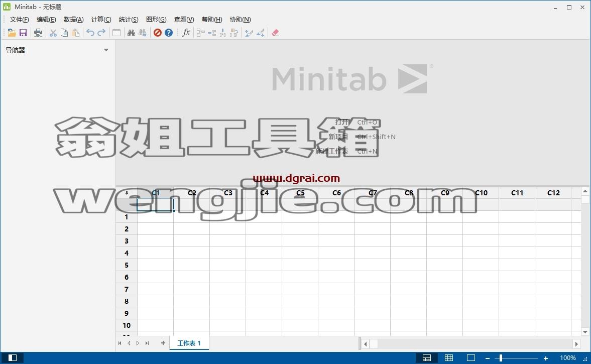Go to last worksheet tab arrow
591x364 pixels.
147,343
